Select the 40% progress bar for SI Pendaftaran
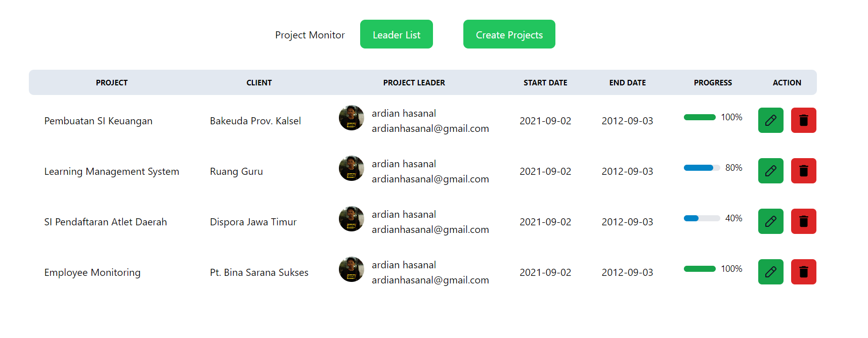 coord(701,218)
